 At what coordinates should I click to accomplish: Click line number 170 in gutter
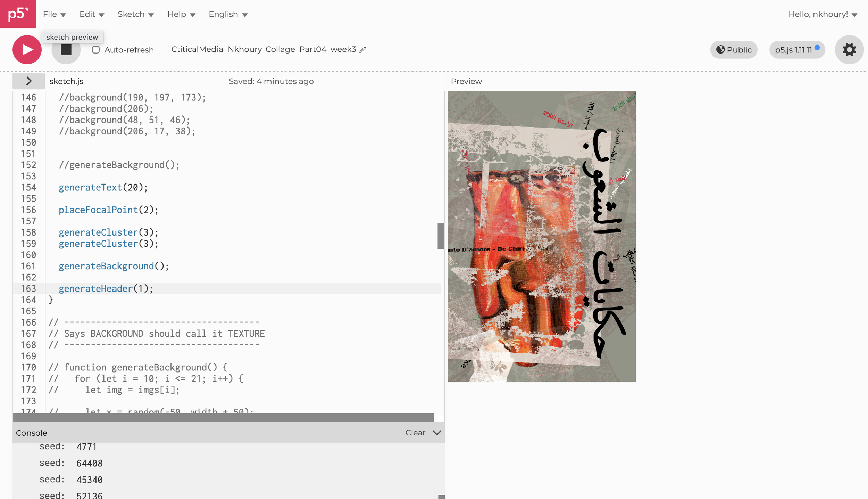coord(28,367)
